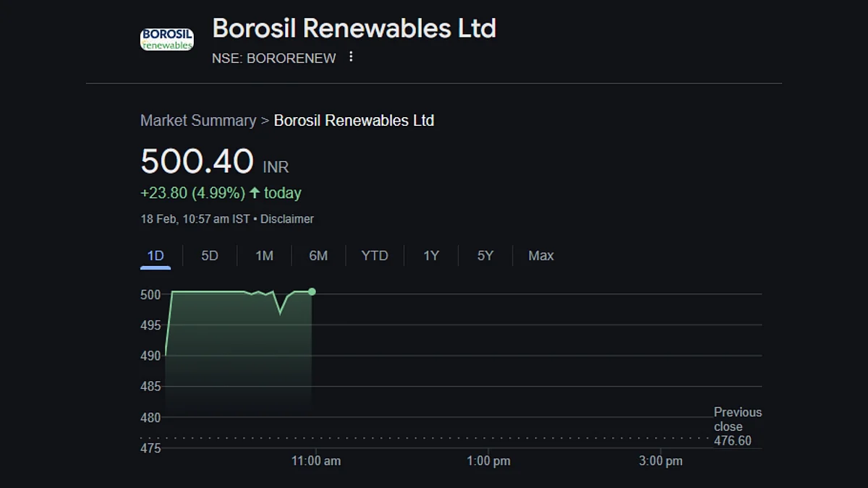Screen dimensions: 868x488
Task: Click the 490 price axis label
Action: (x=150, y=356)
